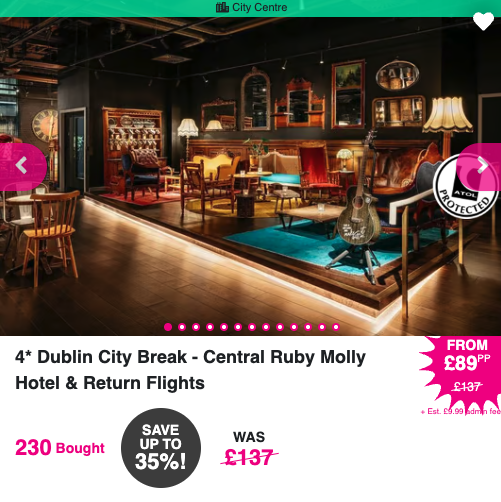Jump to the seventh carousel dot

point(252,327)
